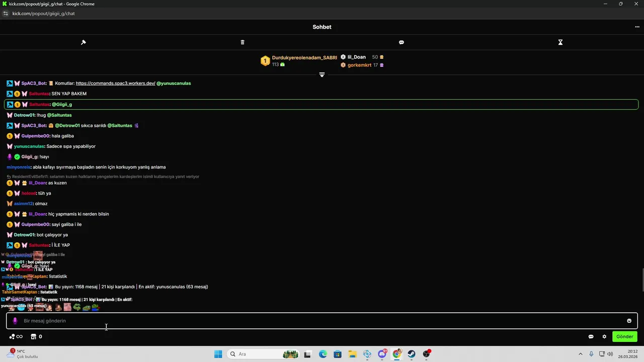Viewport: 644px width, 362px height.
Task: Open Discord from the taskbar
Action: tap(382, 354)
